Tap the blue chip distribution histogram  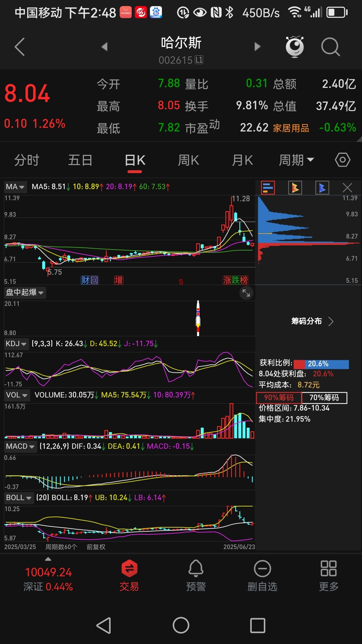(x=285, y=220)
